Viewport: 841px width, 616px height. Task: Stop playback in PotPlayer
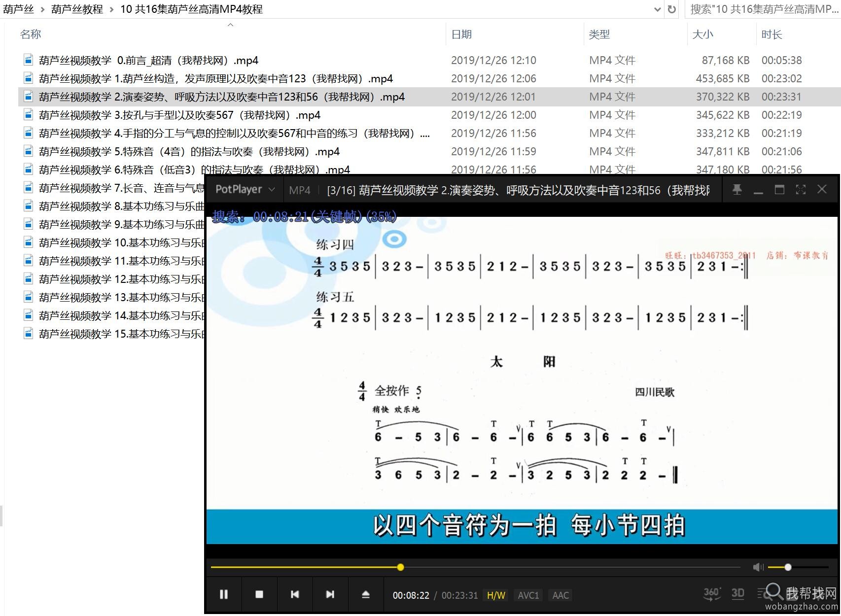click(259, 594)
